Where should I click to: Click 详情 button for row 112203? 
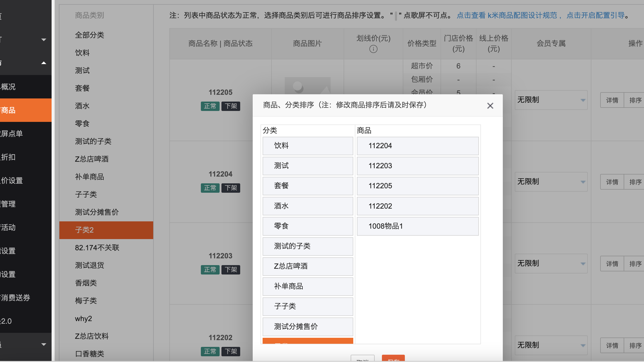pos(612,264)
